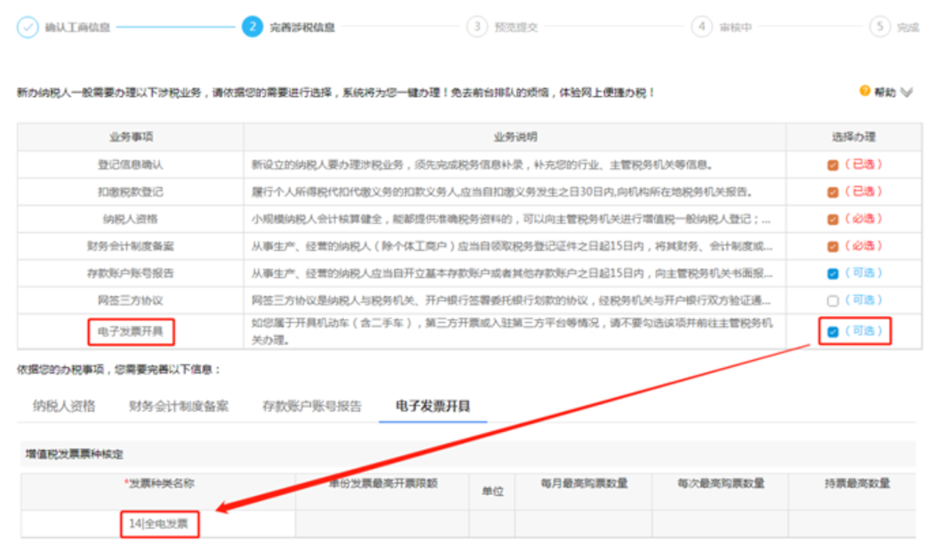This screenshot has width=940, height=560.
Task: Click the step 5 完成 circle icon
Action: point(880,27)
